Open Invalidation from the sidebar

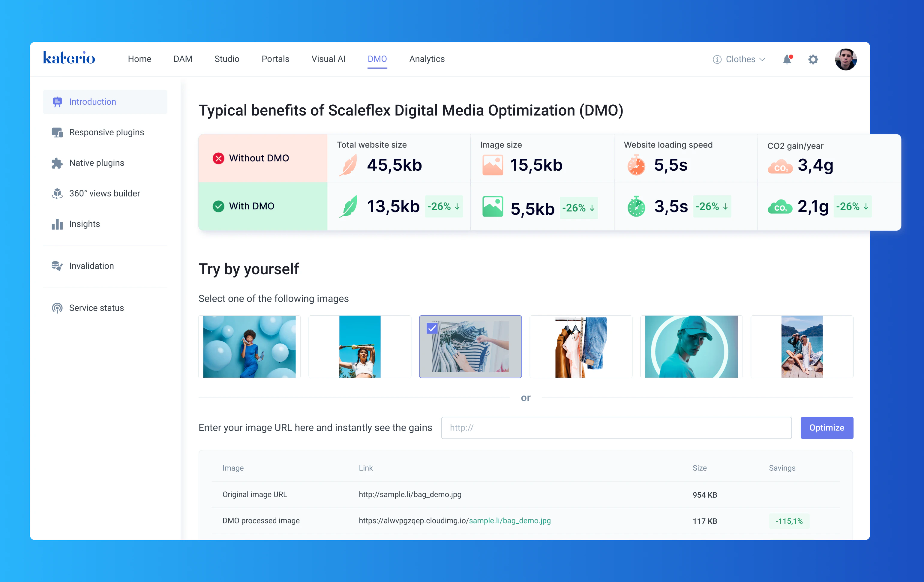(x=91, y=266)
